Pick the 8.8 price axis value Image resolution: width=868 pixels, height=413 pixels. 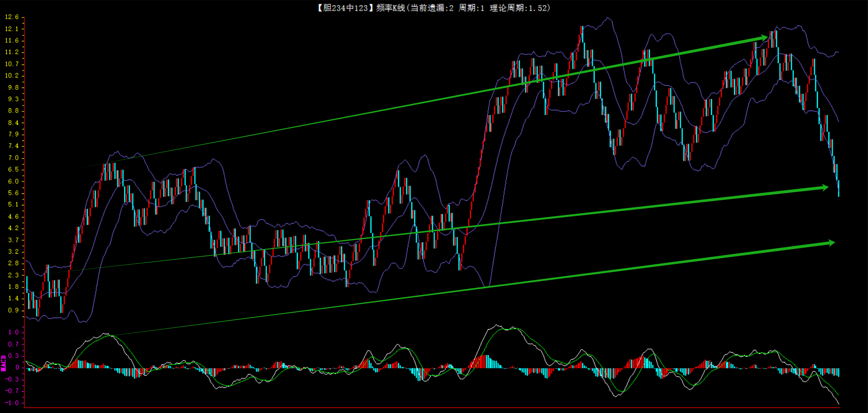click(x=14, y=111)
